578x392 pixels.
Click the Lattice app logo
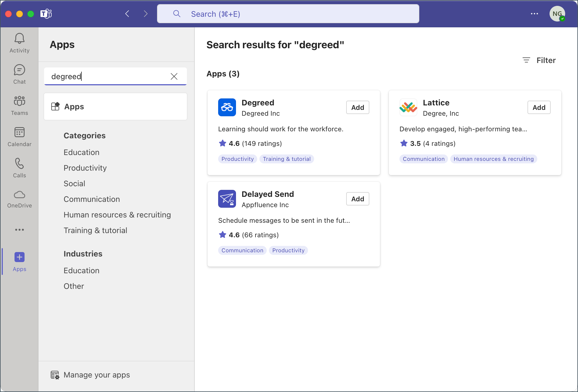pos(408,107)
